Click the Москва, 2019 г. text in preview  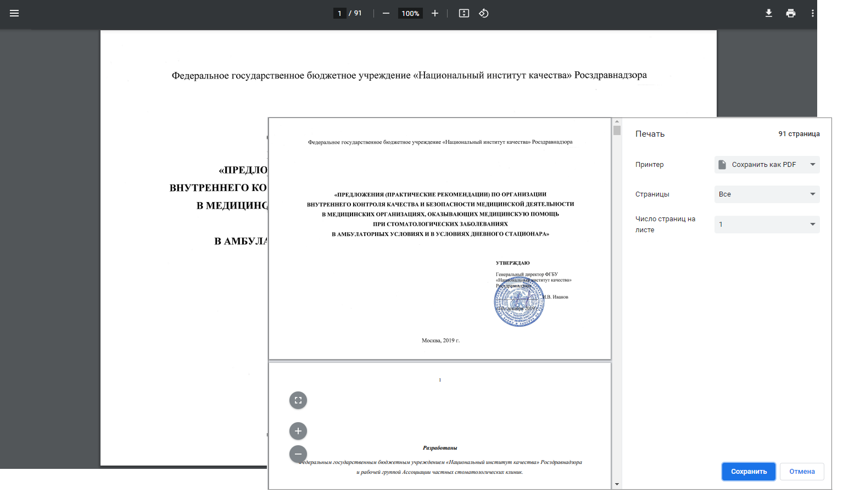click(x=440, y=340)
